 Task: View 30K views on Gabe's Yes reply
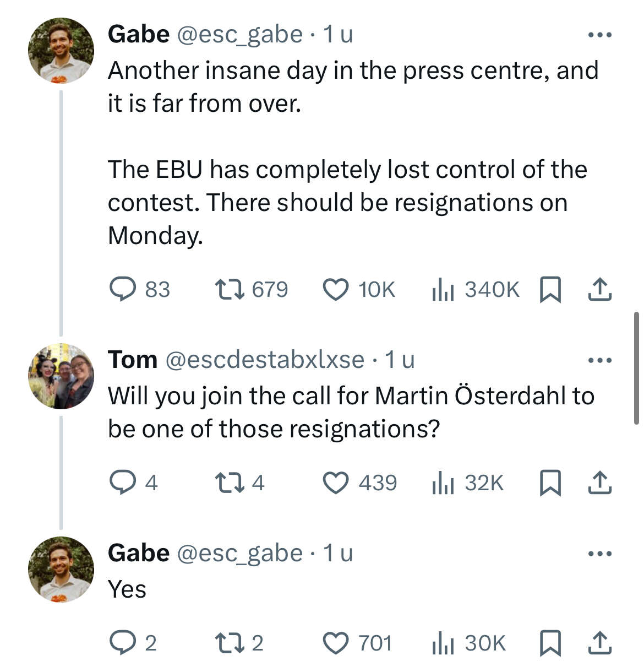[443, 643]
